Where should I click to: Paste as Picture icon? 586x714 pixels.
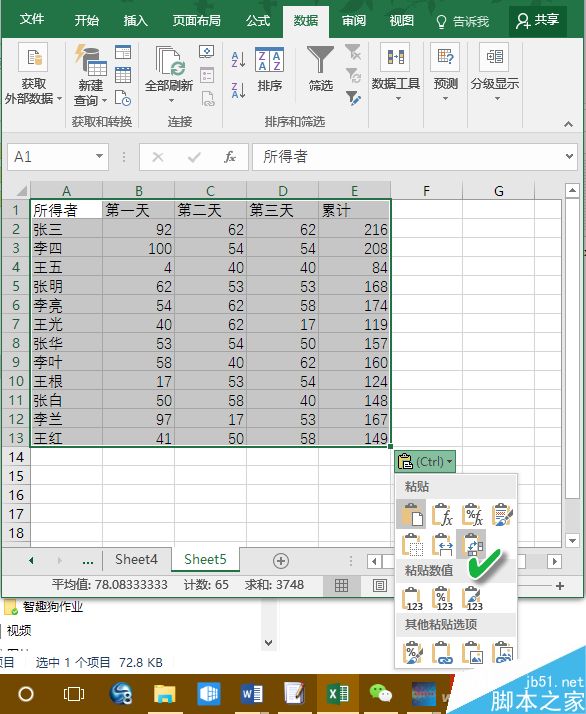click(x=471, y=653)
